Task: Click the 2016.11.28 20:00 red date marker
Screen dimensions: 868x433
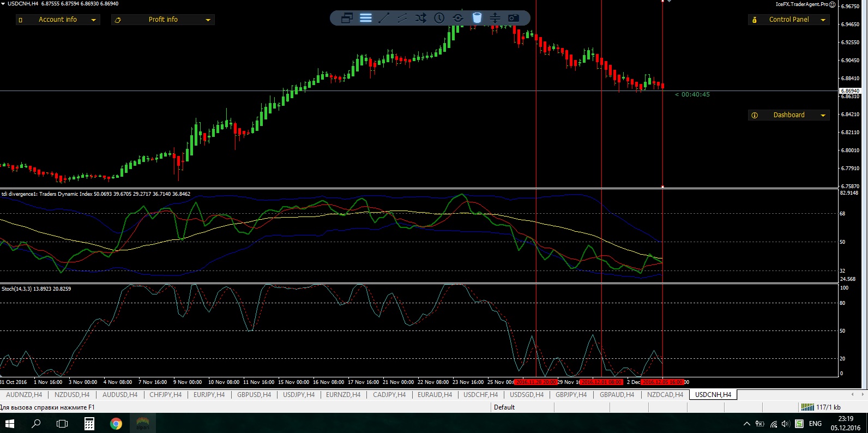Action: (535, 382)
